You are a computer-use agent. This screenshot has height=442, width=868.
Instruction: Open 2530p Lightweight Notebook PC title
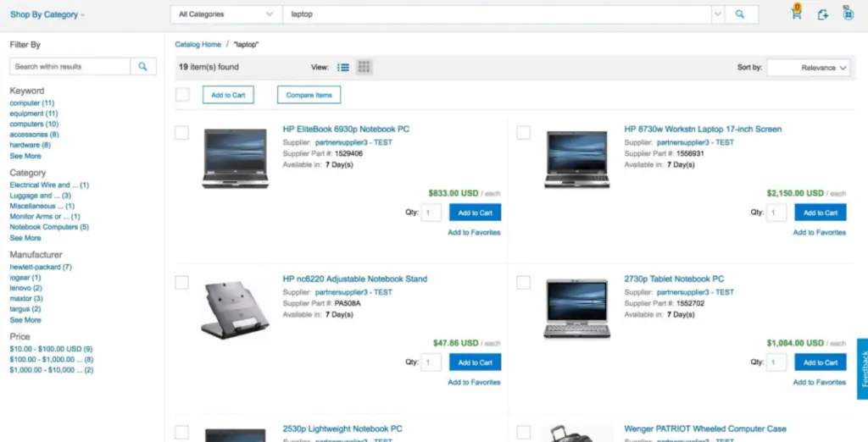point(342,428)
